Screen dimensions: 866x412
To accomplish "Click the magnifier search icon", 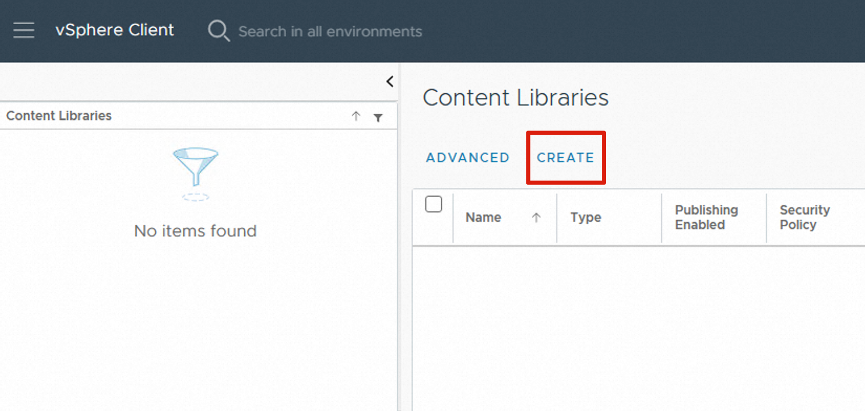I will pos(218,31).
